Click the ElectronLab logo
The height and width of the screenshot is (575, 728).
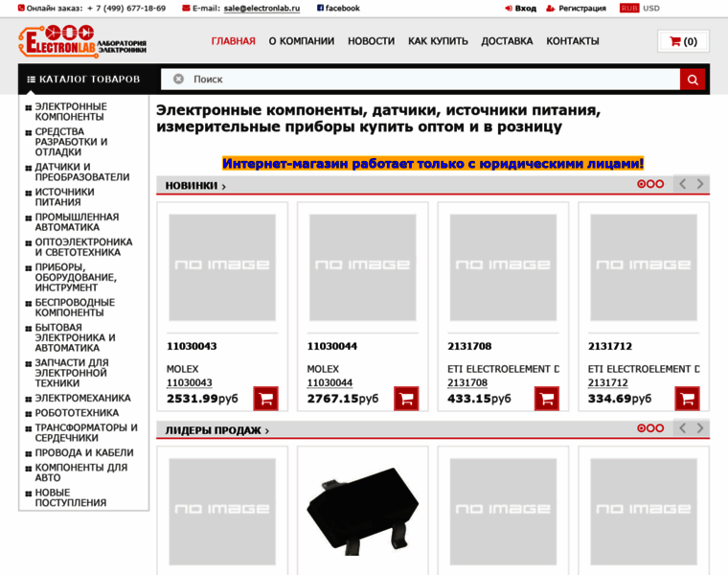coord(82,41)
